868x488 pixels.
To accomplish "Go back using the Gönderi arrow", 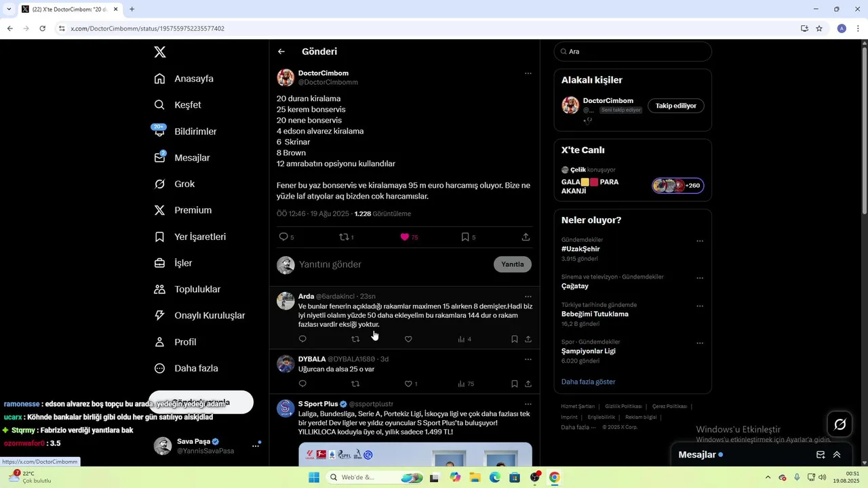I will [x=281, y=52].
